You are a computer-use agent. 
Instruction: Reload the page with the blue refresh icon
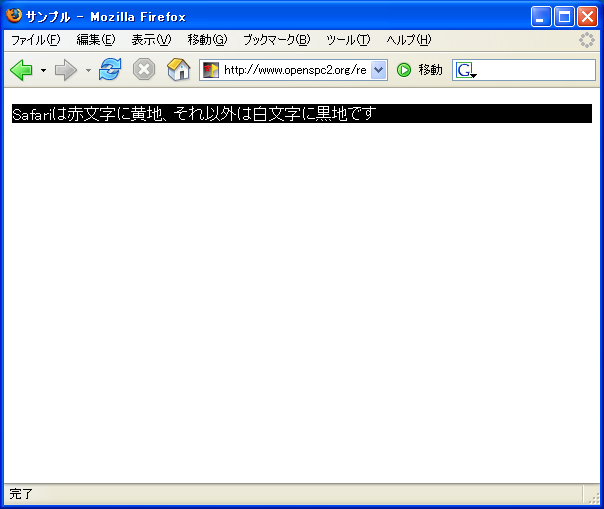[110, 69]
